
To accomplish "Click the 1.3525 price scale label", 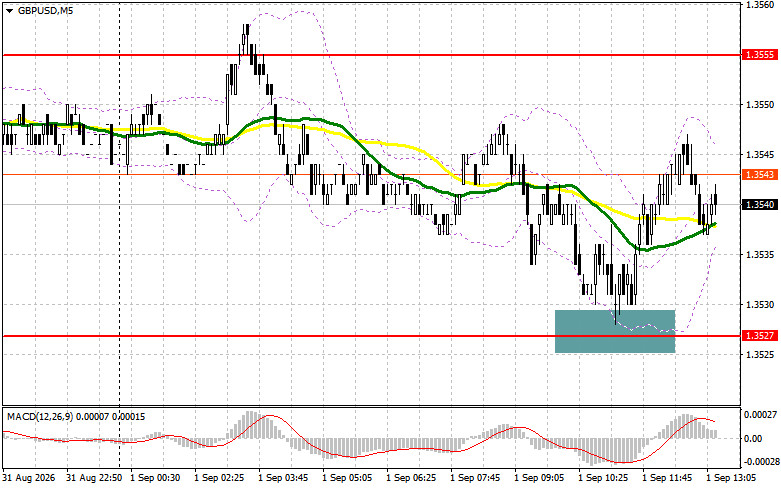I will [x=760, y=355].
